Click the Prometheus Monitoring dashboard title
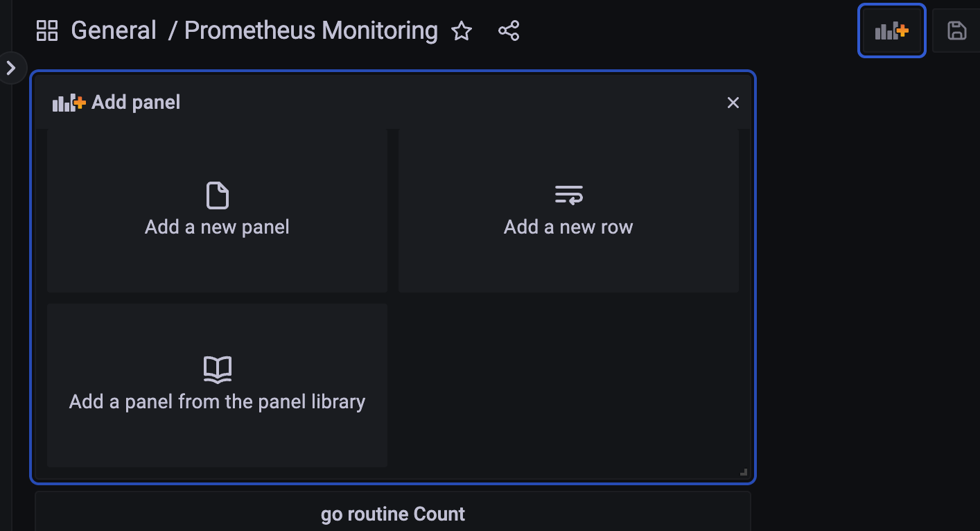980x531 pixels. coord(311,31)
